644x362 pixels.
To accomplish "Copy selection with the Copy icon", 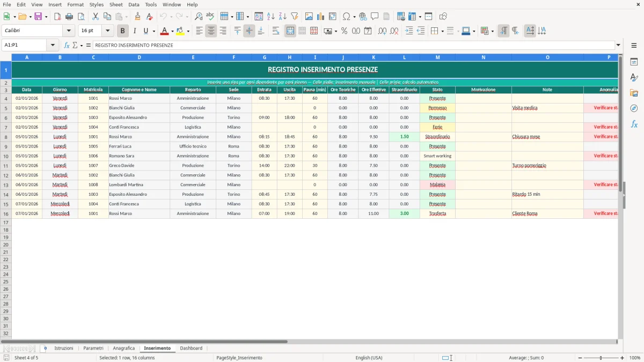I will (x=107, y=17).
